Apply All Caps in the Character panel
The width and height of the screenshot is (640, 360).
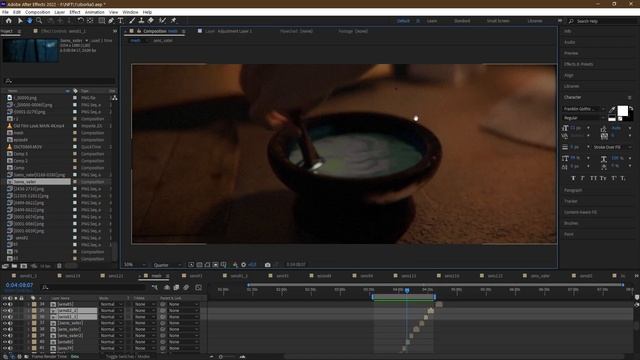pyautogui.click(x=593, y=178)
